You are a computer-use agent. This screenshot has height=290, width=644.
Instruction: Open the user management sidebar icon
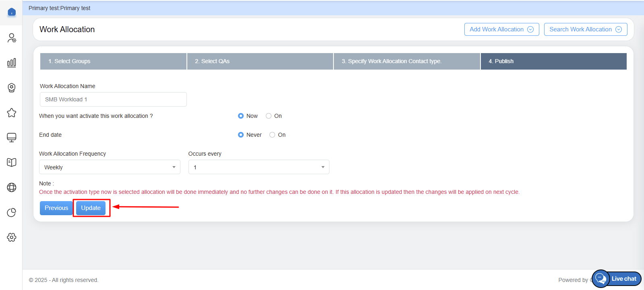coord(12,38)
